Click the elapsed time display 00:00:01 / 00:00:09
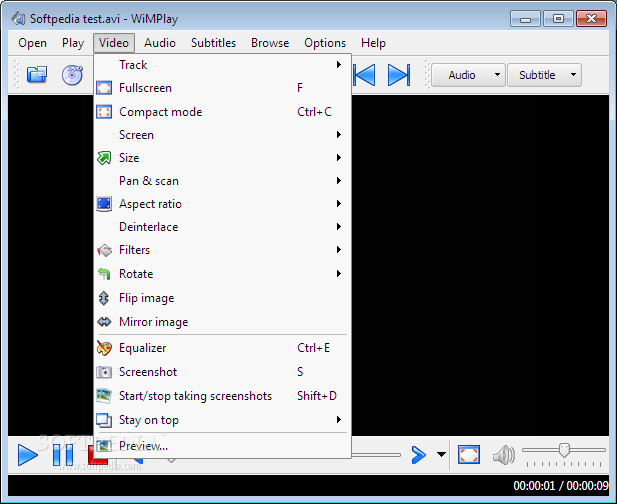The height and width of the screenshot is (504, 617). click(x=561, y=486)
